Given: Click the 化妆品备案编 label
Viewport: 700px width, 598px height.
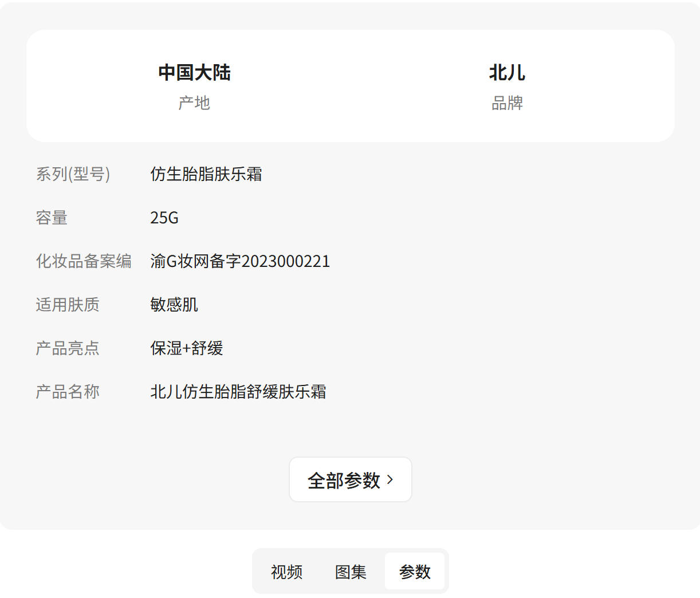Looking at the screenshot, I should 84,261.
